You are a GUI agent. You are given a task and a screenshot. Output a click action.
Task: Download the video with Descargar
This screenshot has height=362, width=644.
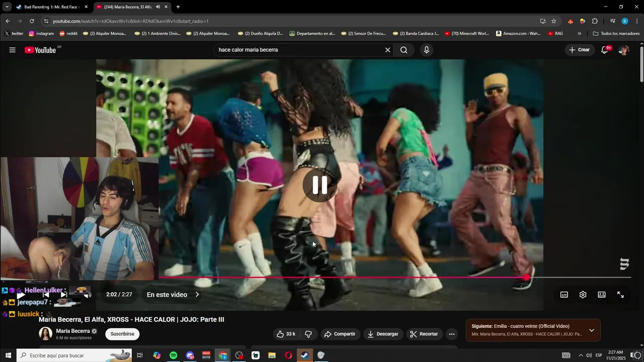coord(383,334)
